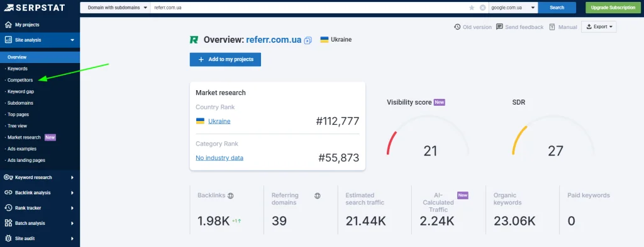Click Add to my projects button
Image resolution: width=644 pixels, height=247 pixels.
point(225,59)
